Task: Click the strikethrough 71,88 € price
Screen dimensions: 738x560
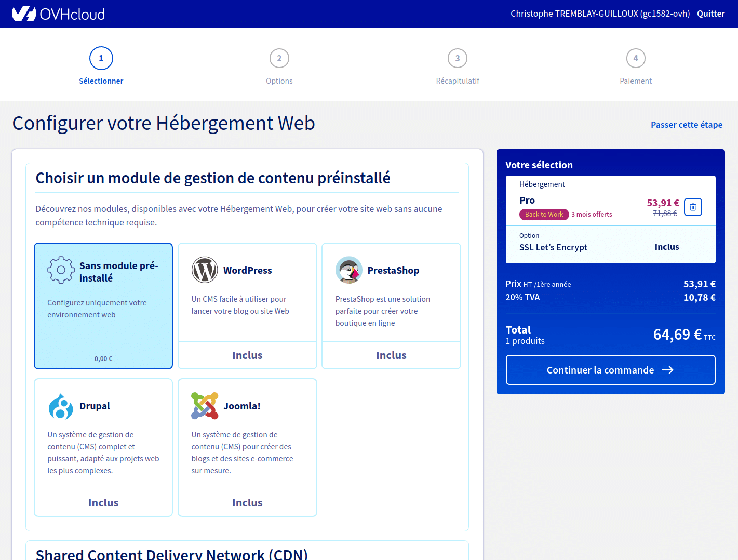Action: tap(665, 214)
